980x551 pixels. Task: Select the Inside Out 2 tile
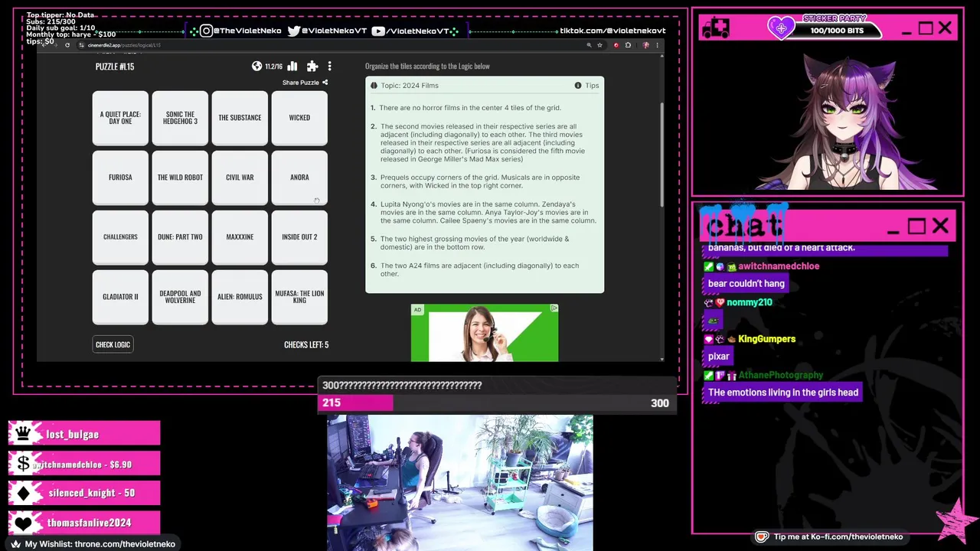(x=299, y=237)
